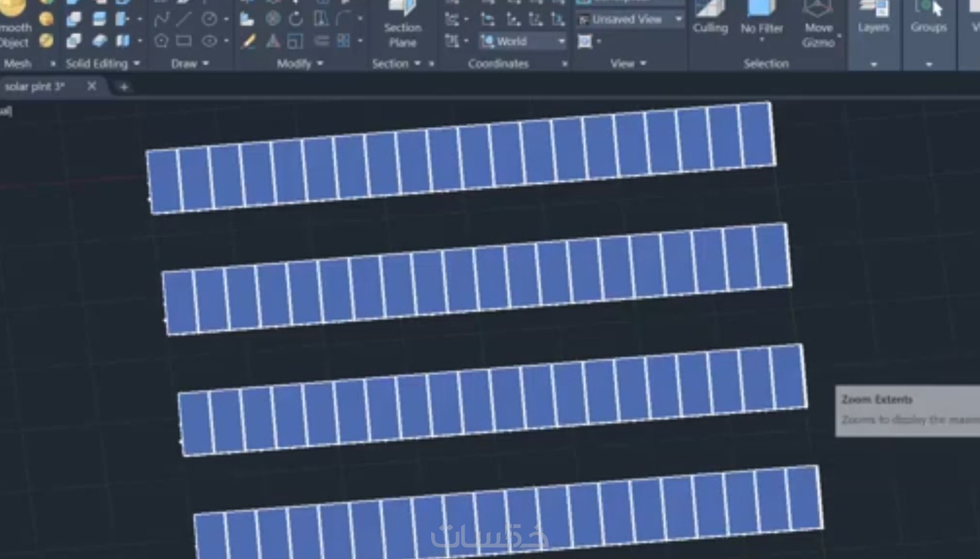This screenshot has width=980, height=559.
Task: Open the Separate tool dropdown arrow
Action: 140,41
